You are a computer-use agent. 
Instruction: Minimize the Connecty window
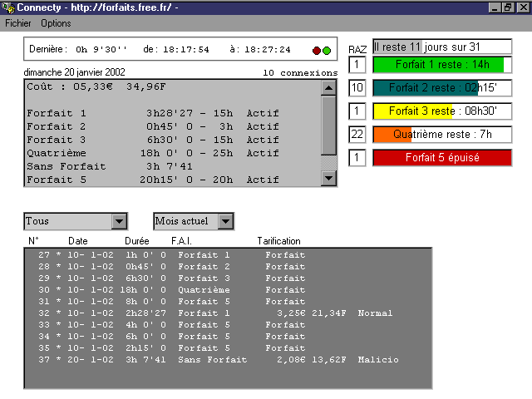[x=495, y=7]
